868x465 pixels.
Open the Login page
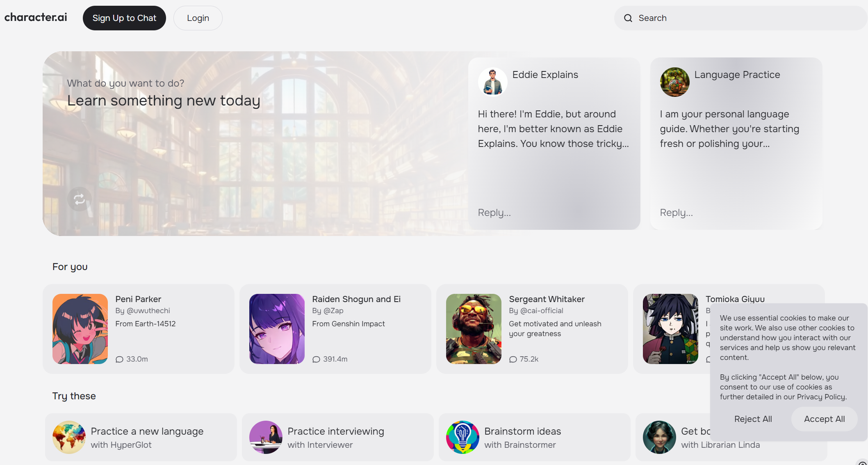[x=198, y=18]
